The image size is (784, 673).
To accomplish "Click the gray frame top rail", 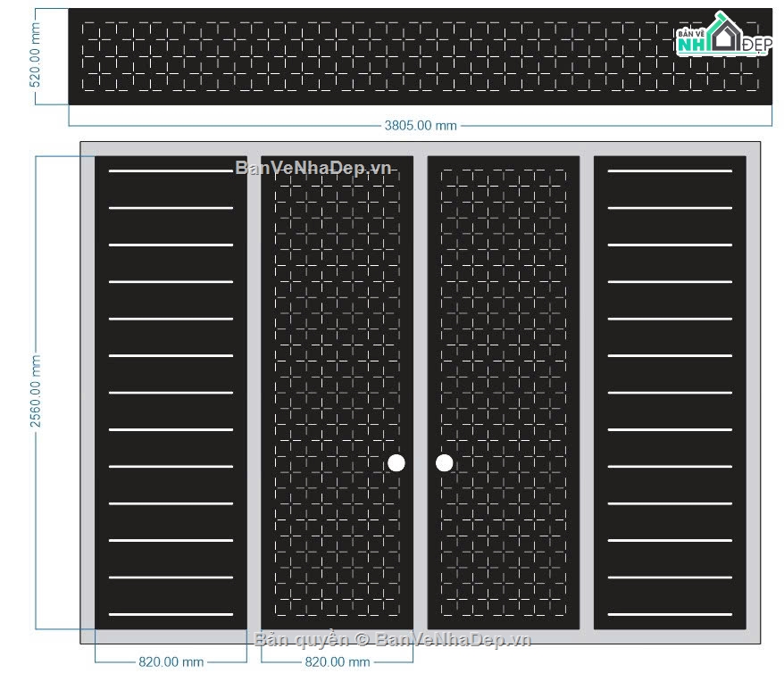I will pyautogui.click(x=421, y=149).
